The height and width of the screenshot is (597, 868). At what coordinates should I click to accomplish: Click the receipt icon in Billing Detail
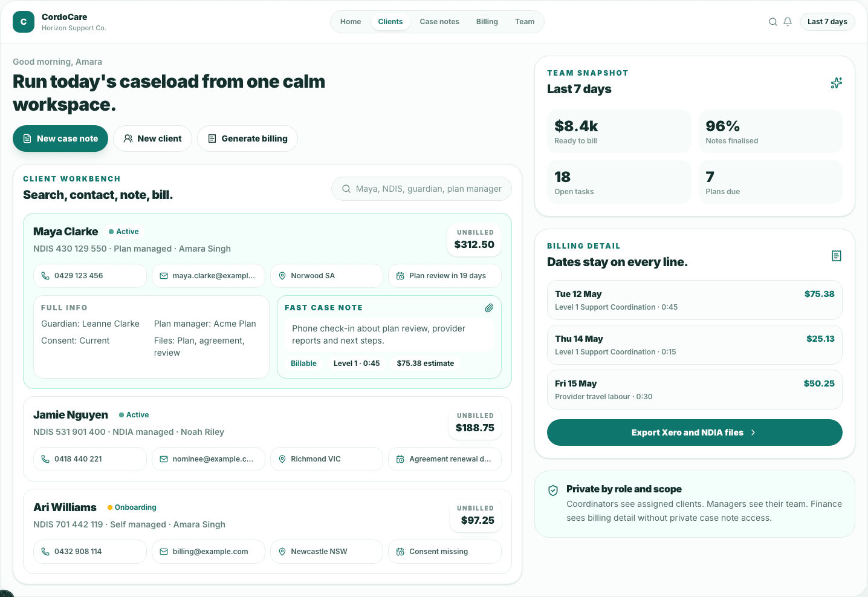point(837,256)
